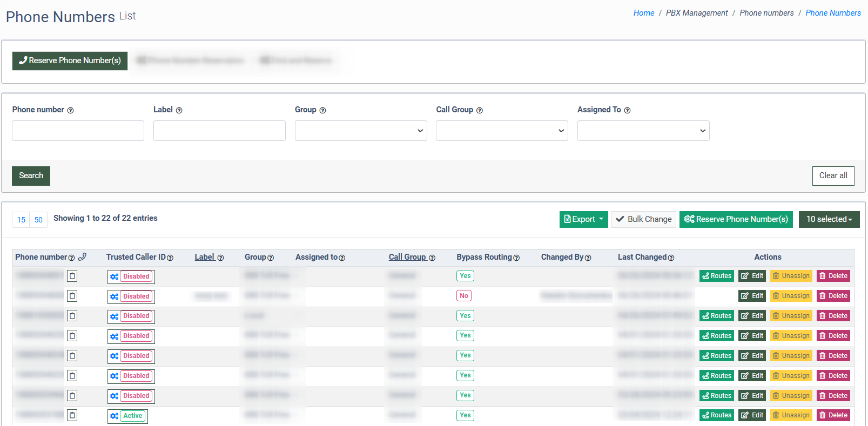Click help icon next to Bypass Routing header
This screenshot has width=868, height=426.
pyautogui.click(x=516, y=258)
